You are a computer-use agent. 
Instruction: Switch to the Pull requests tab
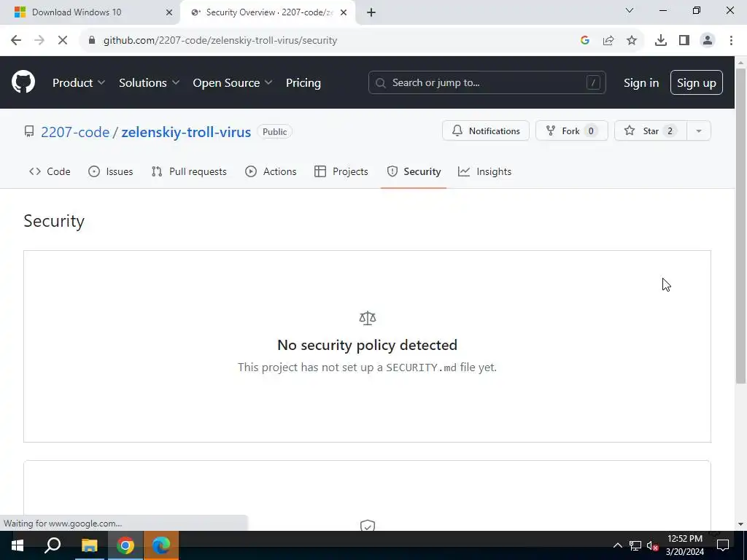click(x=189, y=171)
